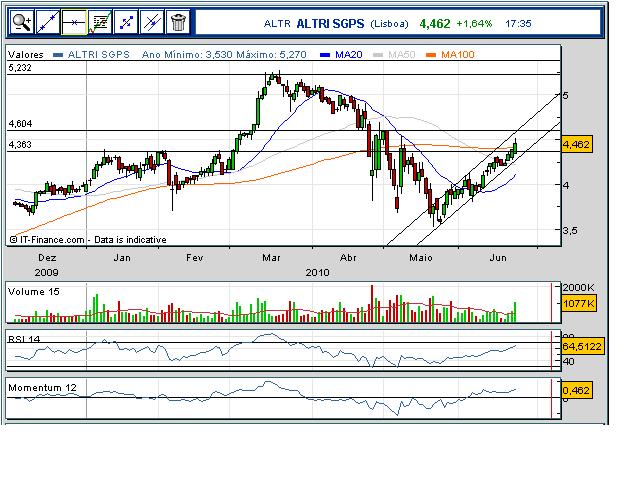Click the Abr month axis label
This screenshot has height=480, width=640.
pyautogui.click(x=348, y=258)
